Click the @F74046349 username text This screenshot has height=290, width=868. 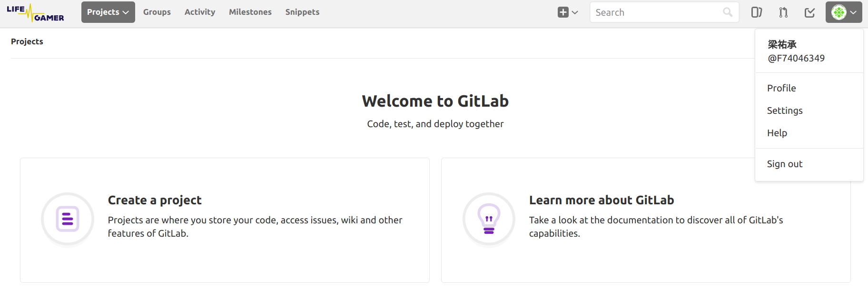[x=796, y=58]
